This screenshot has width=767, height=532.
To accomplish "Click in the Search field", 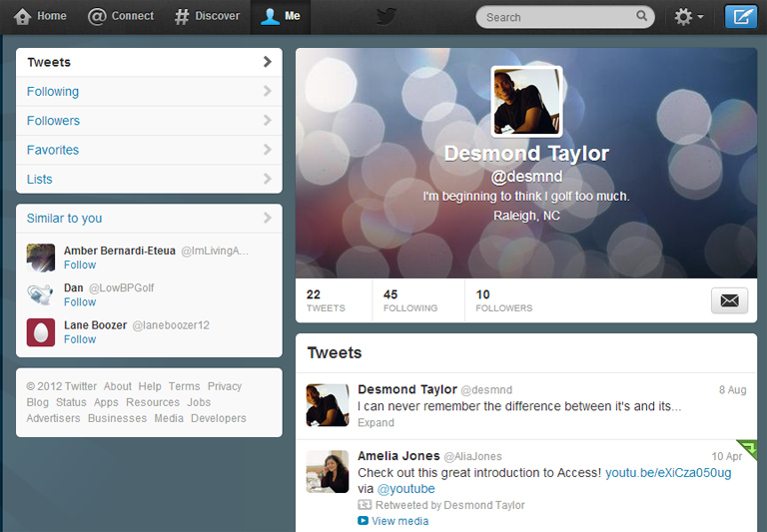I will (565, 17).
